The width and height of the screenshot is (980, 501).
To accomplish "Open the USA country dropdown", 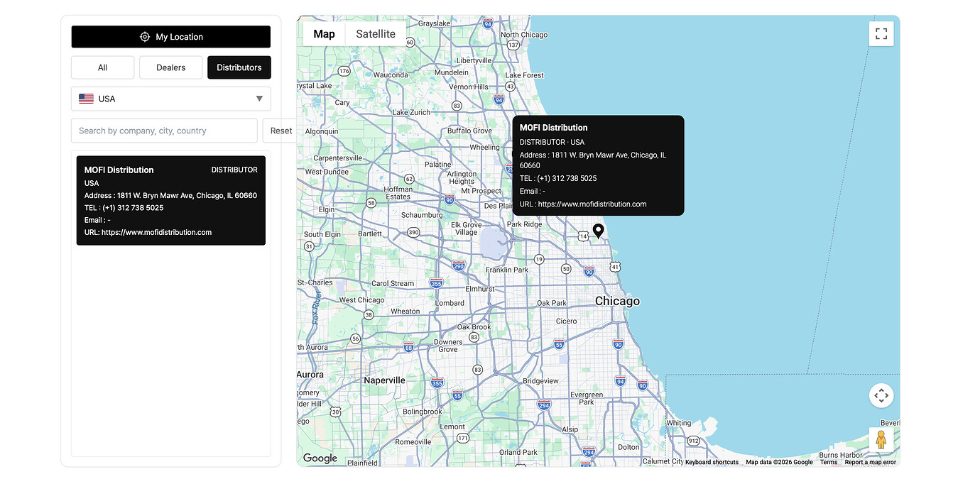I will [170, 99].
